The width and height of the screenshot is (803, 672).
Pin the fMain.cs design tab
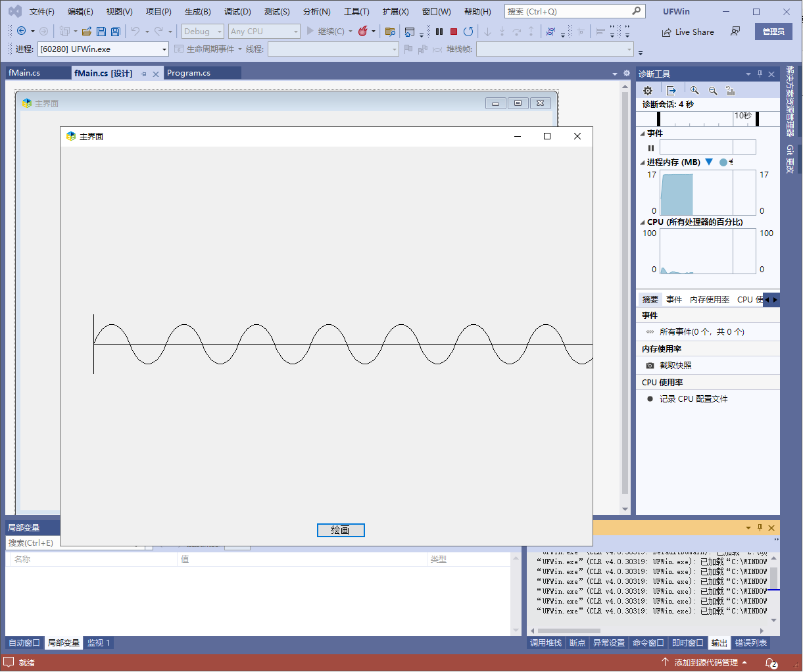tap(143, 74)
